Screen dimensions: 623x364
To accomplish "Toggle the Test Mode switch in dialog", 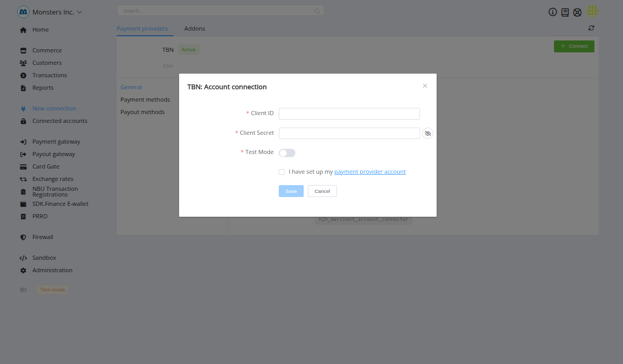I will [x=287, y=153].
